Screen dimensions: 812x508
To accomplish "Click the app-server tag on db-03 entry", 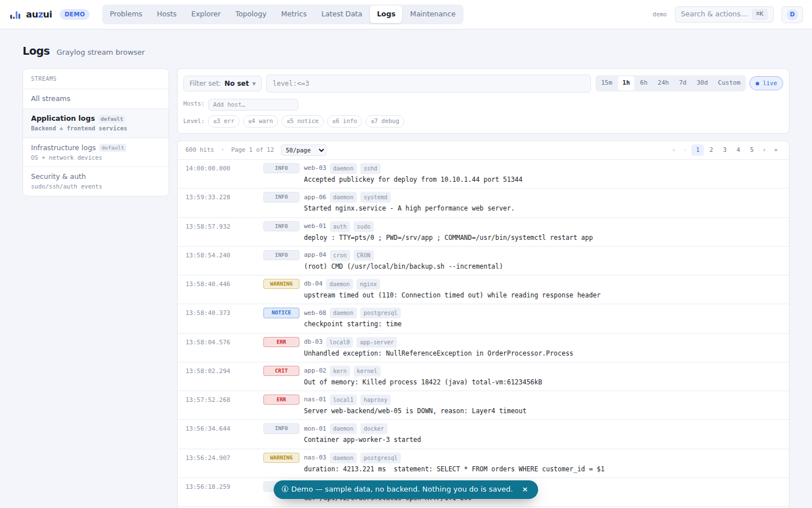I will point(377,342).
